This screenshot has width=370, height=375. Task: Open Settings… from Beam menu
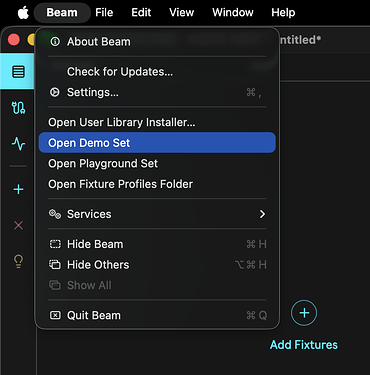point(157,92)
